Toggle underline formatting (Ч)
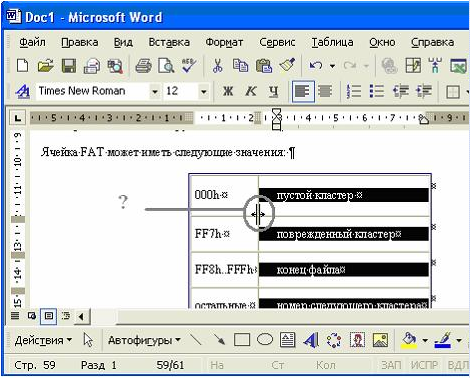 point(273,91)
